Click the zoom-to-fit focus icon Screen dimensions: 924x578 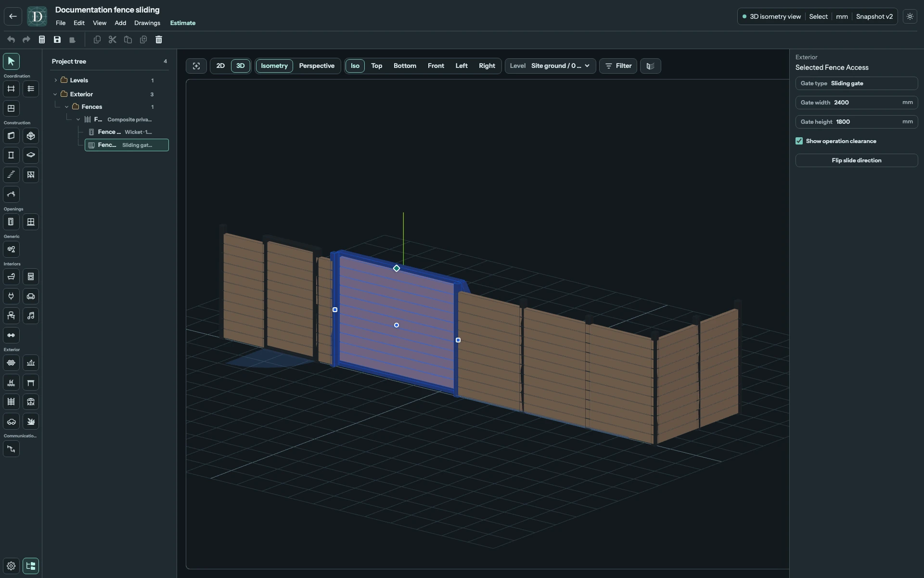(196, 66)
